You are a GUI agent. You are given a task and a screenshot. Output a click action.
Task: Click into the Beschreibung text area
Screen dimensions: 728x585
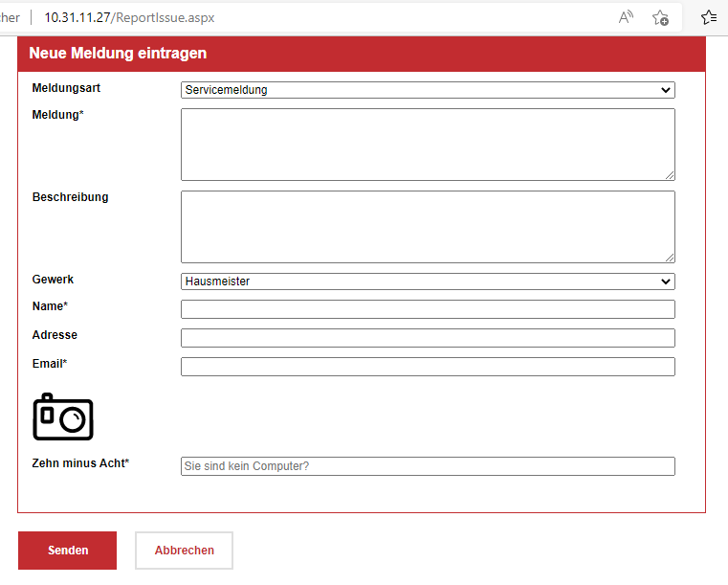coord(428,227)
